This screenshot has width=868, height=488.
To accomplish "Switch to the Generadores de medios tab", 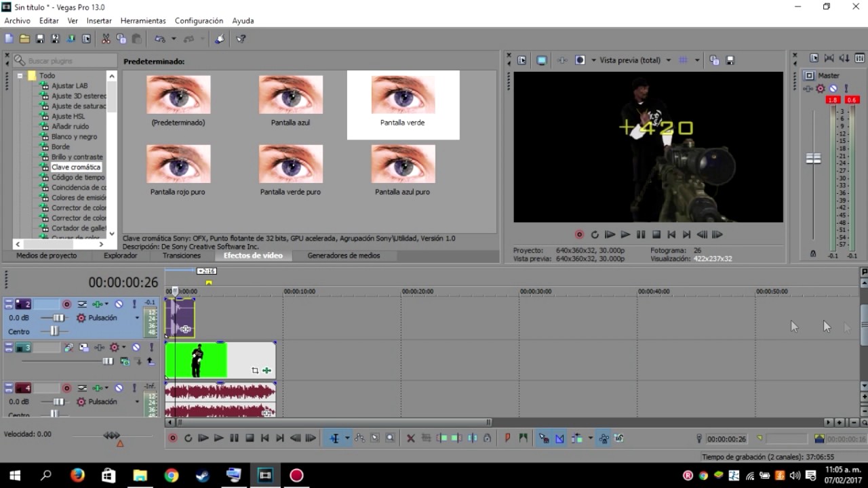I will click(344, 256).
